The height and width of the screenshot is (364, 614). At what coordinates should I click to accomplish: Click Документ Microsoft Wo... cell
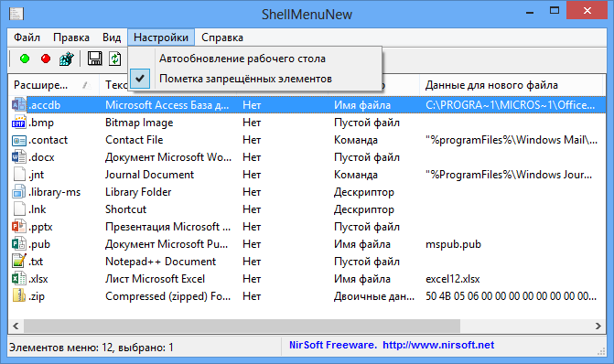[168, 157]
